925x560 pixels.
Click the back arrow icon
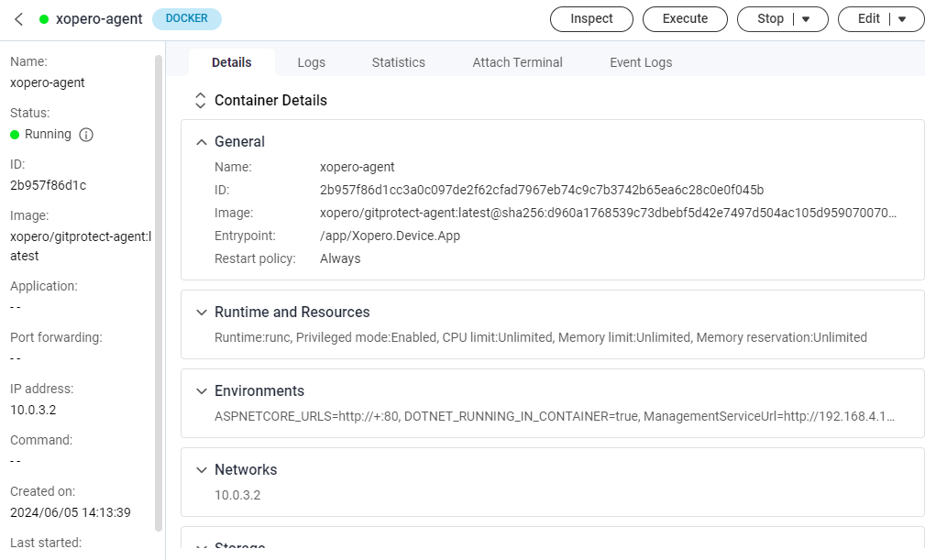pyautogui.click(x=18, y=19)
